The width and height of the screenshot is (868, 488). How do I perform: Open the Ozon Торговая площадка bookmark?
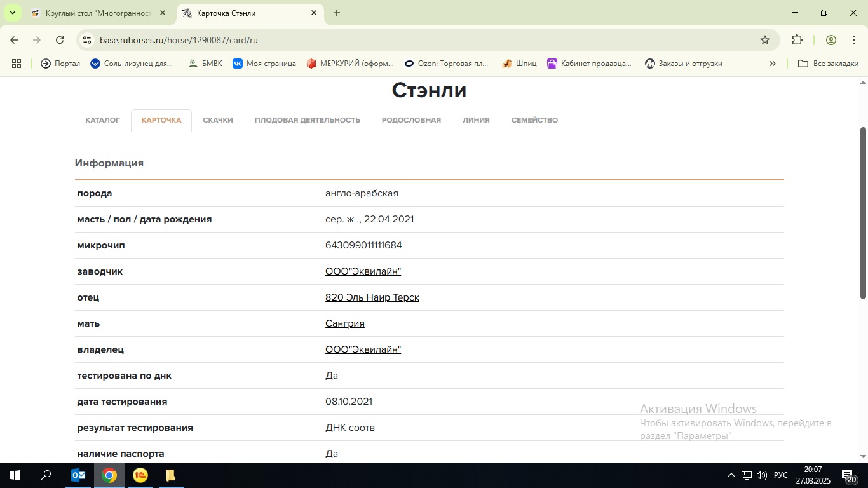coord(447,64)
